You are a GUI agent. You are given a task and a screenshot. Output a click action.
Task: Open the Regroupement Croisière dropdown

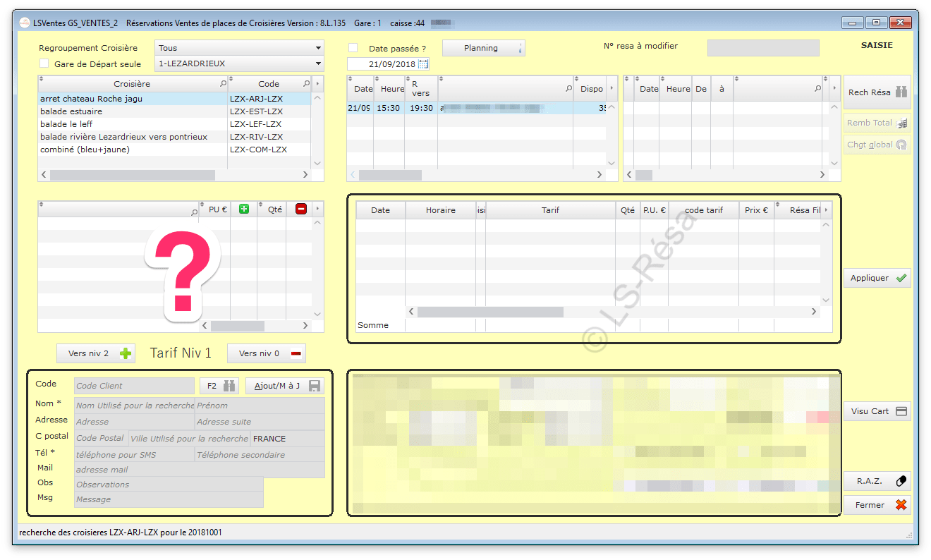239,48
